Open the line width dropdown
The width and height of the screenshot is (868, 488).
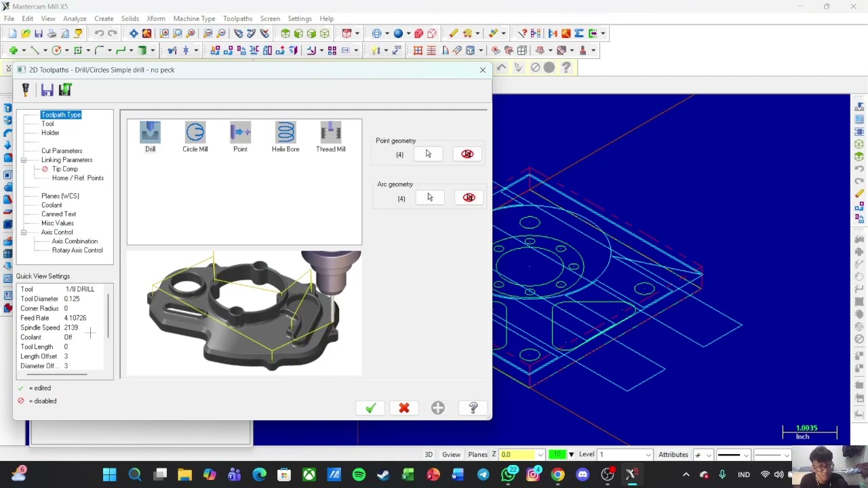(x=787, y=455)
